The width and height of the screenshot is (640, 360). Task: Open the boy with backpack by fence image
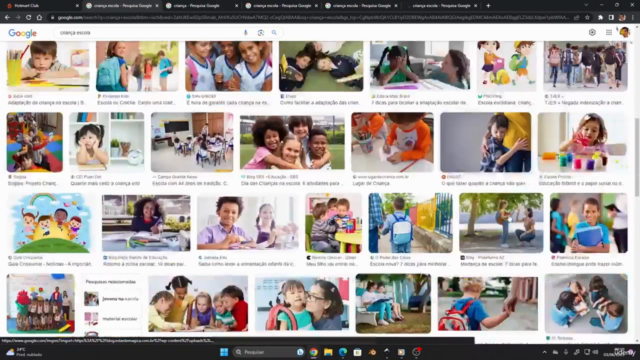(x=410, y=223)
